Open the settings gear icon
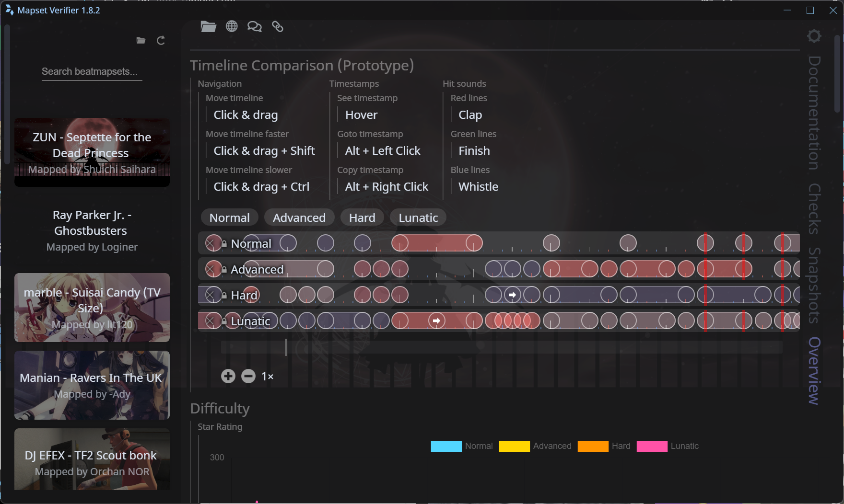Screen dimensions: 844x504 click(814, 36)
